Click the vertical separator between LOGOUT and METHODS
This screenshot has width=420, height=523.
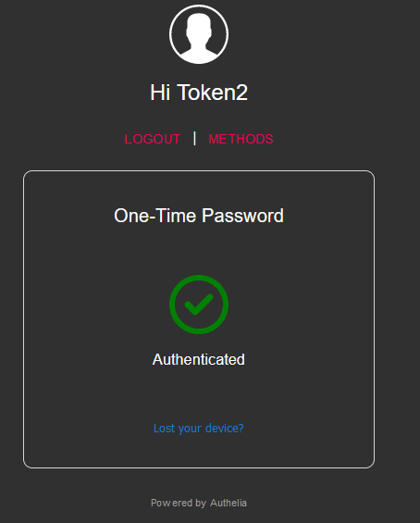click(x=194, y=139)
